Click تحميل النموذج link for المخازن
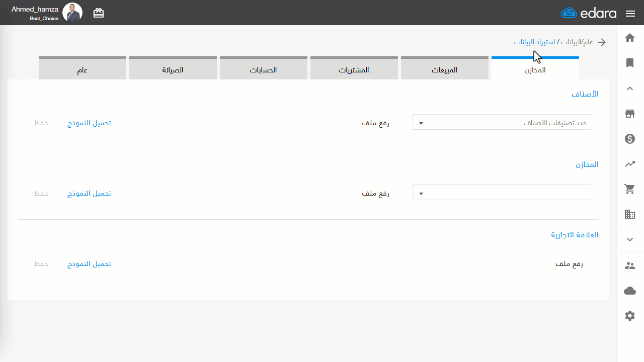Screen dimensions: 644x362 click(90, 194)
